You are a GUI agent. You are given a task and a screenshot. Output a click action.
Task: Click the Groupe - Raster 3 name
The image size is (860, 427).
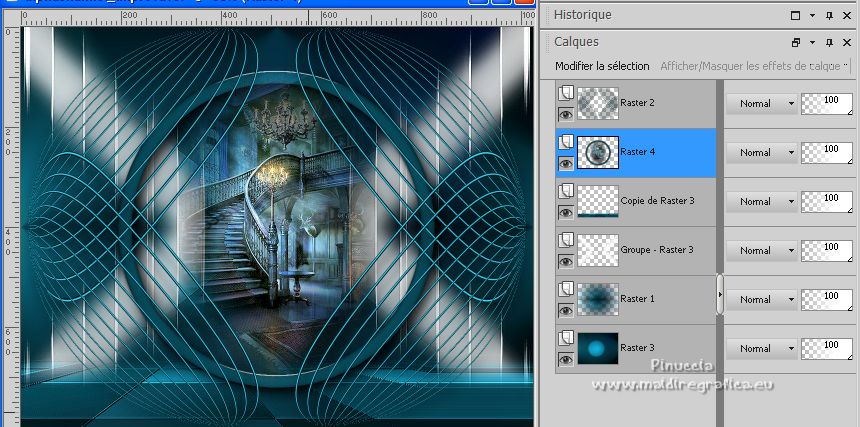[657, 250]
